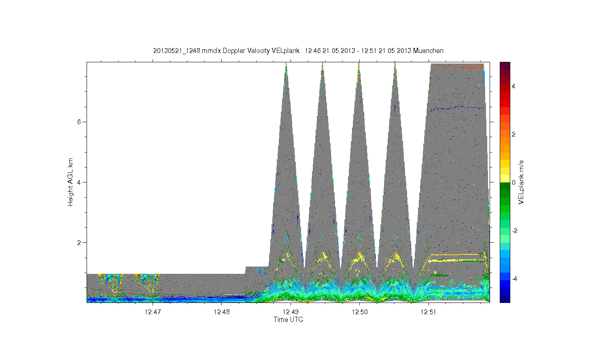Screen dimensions: 607x364
Task: Pick the dark blue color at colorbar bottom
Action: tap(505, 299)
